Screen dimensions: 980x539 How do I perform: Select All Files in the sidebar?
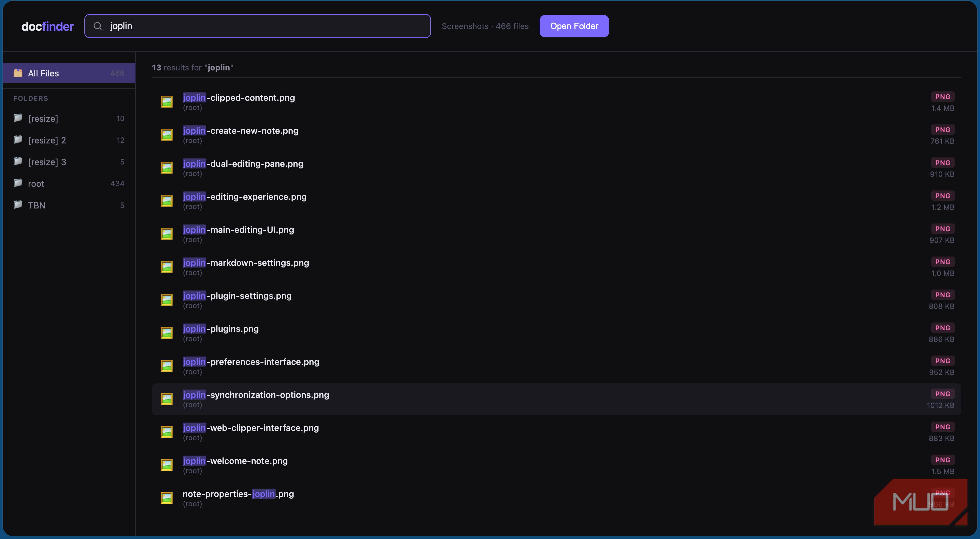(x=69, y=73)
